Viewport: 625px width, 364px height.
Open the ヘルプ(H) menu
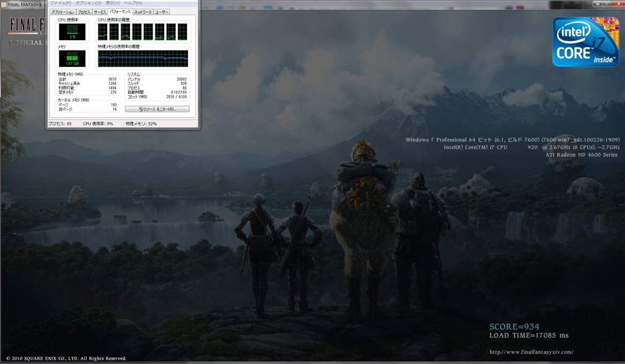pos(132,3)
